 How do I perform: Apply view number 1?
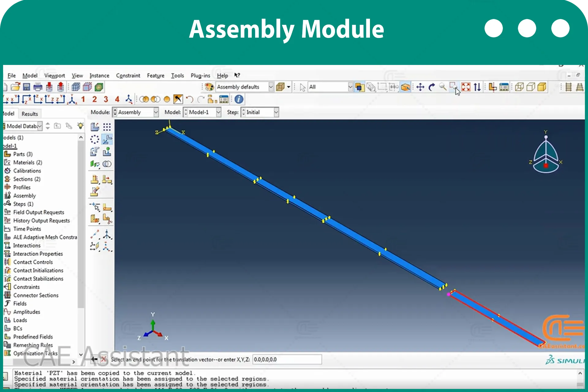[x=83, y=100]
